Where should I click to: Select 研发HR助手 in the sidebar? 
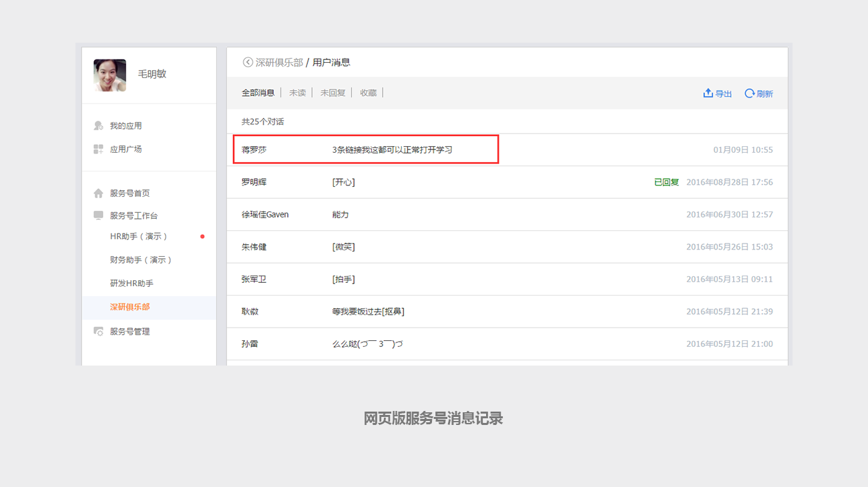click(132, 284)
